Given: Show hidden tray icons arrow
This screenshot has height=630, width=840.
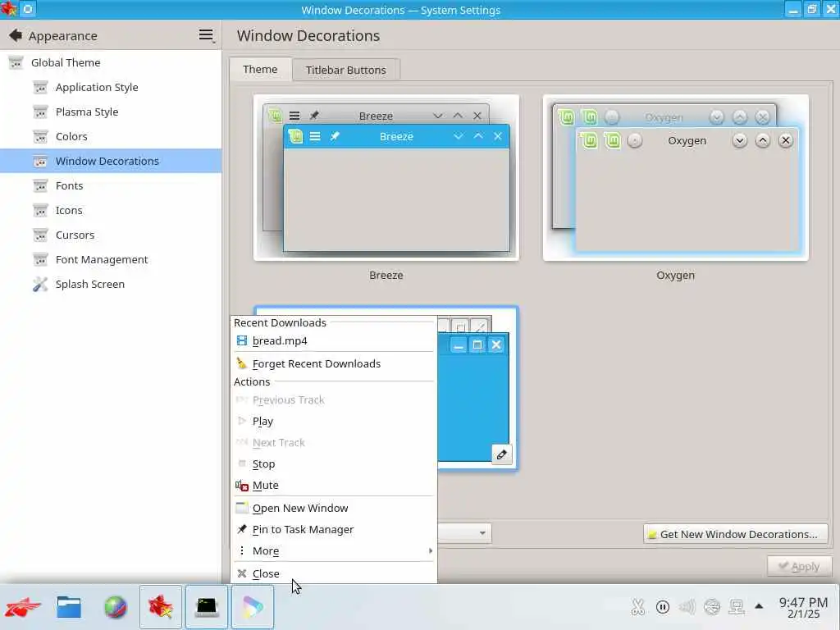Looking at the screenshot, I should coord(759,606).
